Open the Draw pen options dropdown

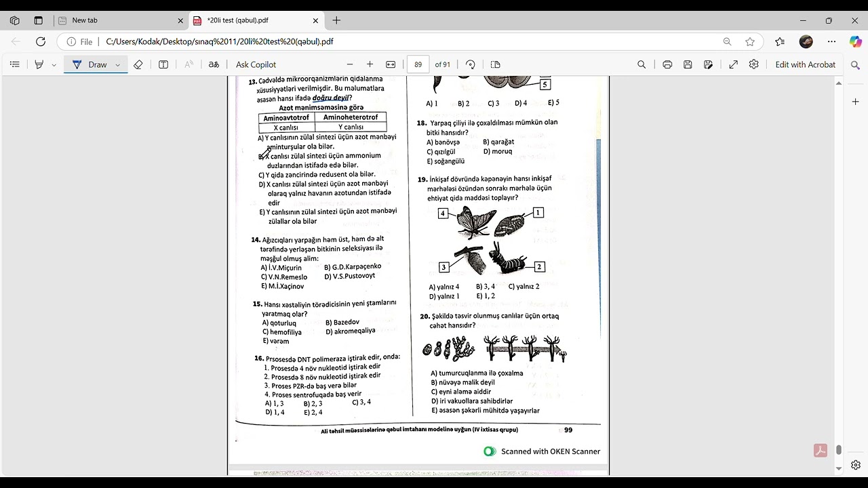coord(118,64)
